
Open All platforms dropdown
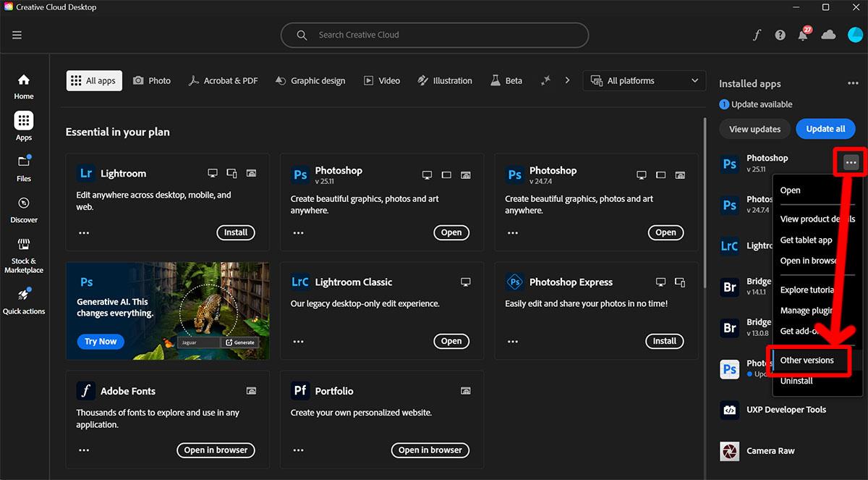coord(644,80)
